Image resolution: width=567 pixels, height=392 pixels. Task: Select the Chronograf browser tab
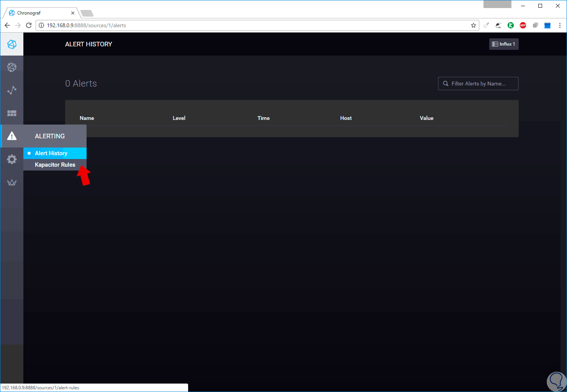coord(41,13)
